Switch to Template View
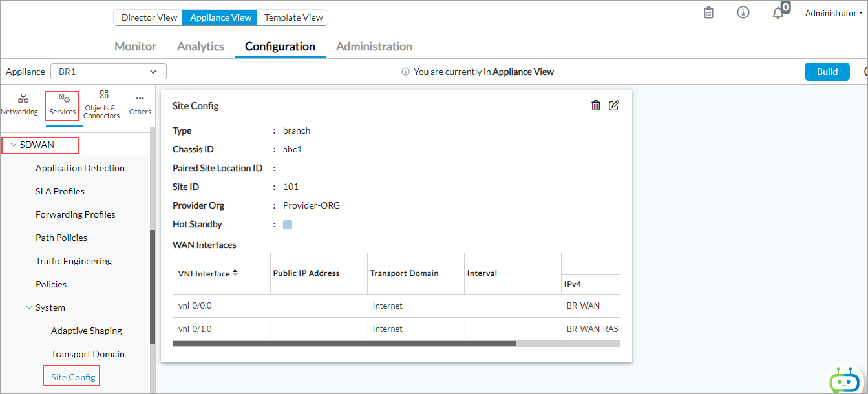This screenshot has width=868, height=394. click(291, 17)
